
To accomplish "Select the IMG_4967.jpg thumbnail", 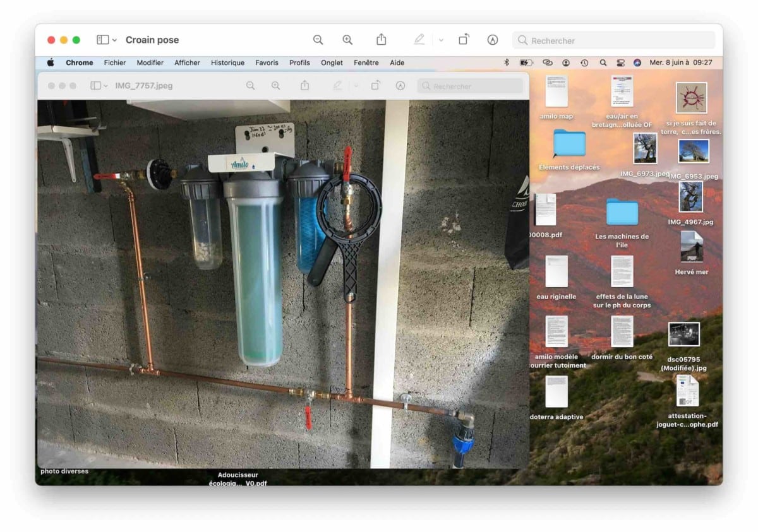I will (x=691, y=196).
